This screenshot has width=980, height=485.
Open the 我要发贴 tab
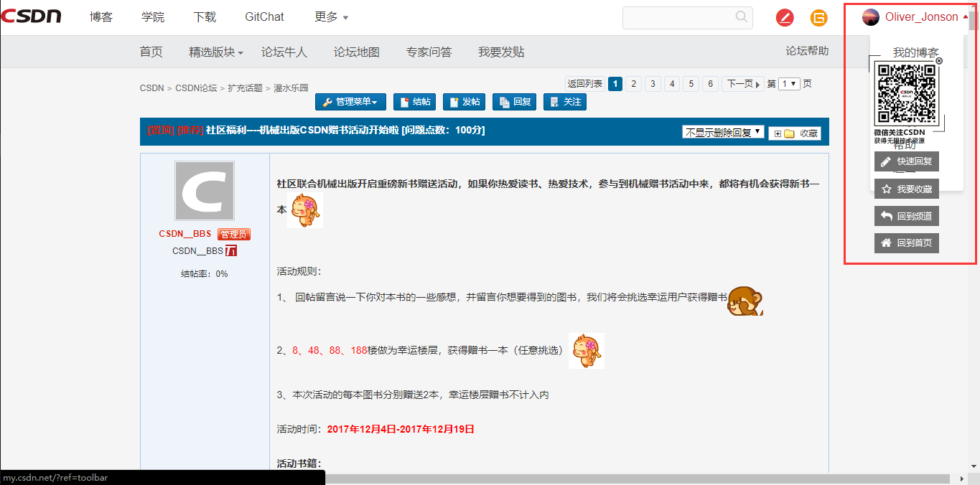coord(502,52)
